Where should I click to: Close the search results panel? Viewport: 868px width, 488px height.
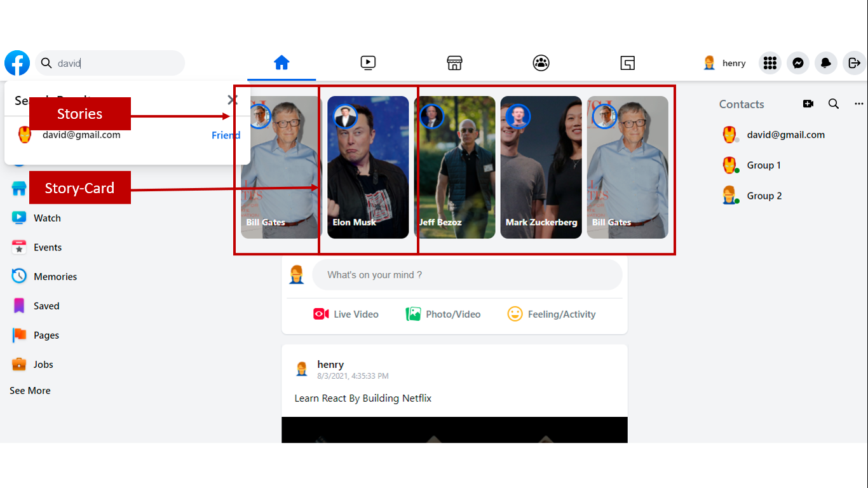point(233,100)
